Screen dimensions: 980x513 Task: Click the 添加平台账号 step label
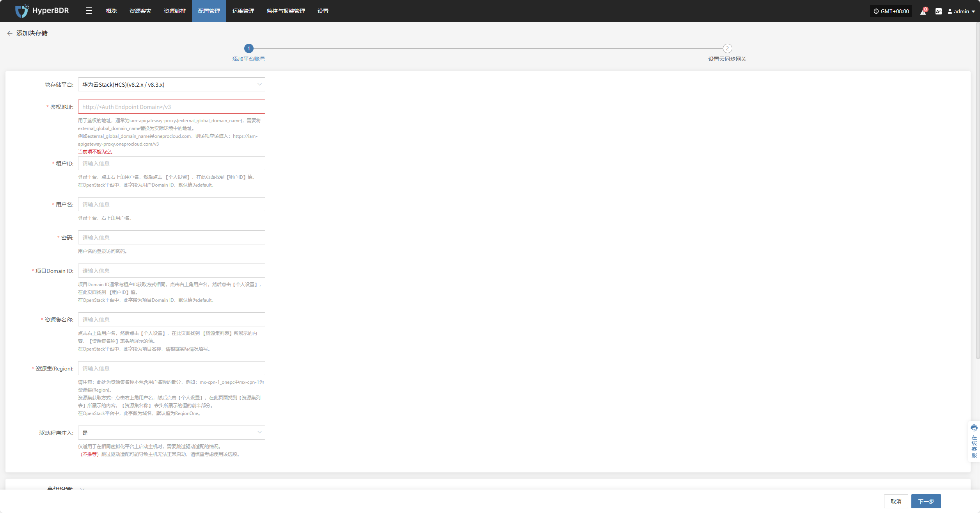point(249,59)
